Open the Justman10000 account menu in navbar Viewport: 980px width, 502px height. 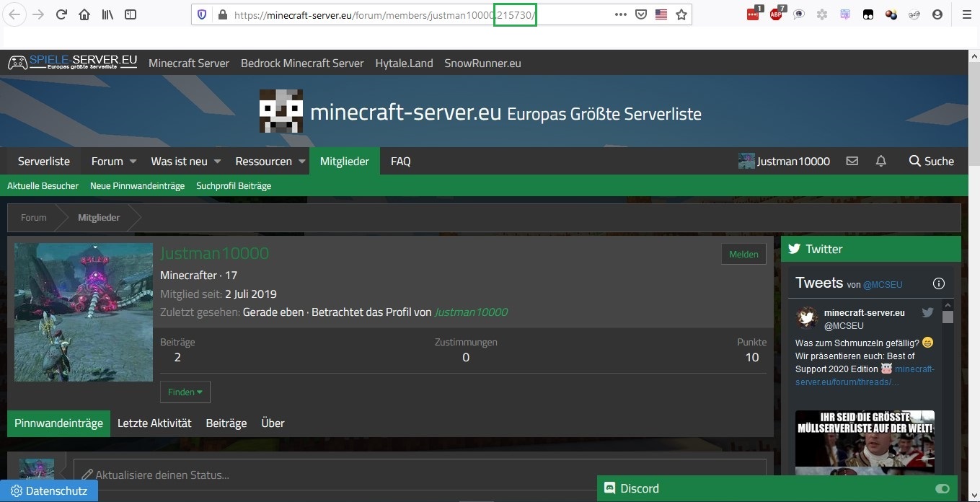(784, 161)
